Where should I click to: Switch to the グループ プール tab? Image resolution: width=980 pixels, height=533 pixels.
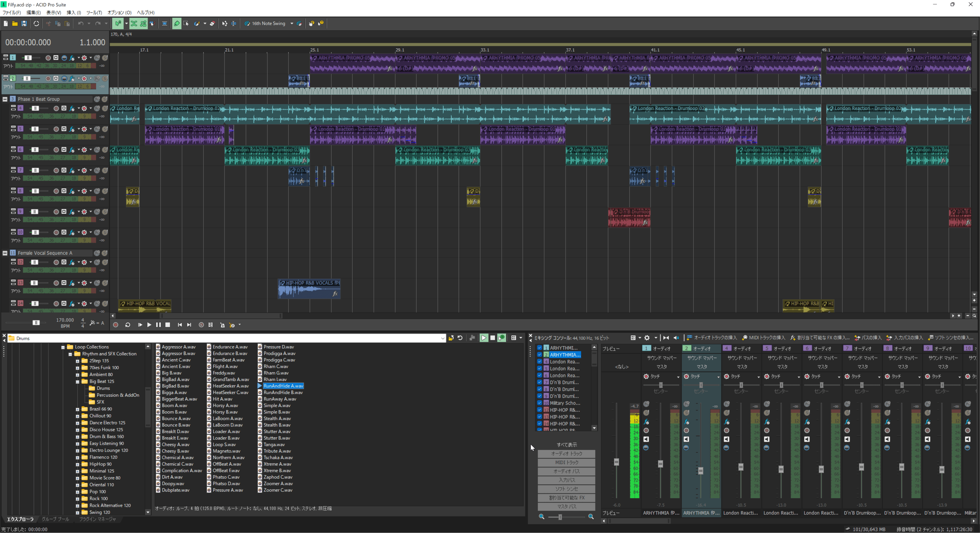56,519
